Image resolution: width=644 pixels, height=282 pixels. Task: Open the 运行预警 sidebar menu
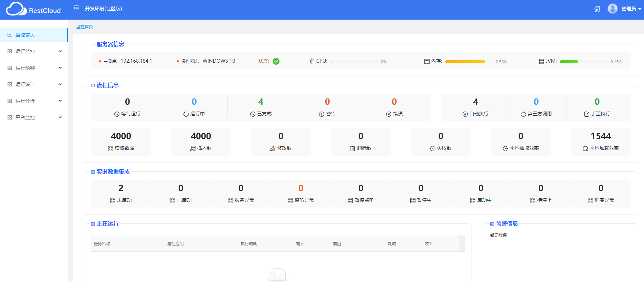[34, 68]
